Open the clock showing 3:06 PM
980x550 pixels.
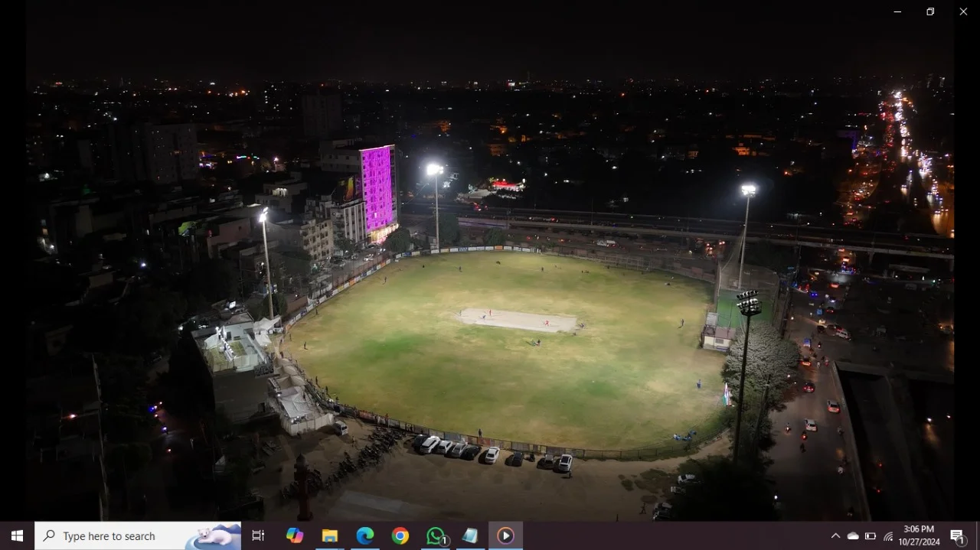[919, 535]
